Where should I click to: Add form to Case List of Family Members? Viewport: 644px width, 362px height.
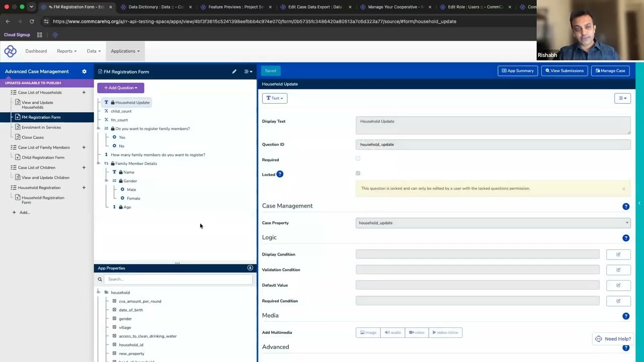click(x=84, y=147)
